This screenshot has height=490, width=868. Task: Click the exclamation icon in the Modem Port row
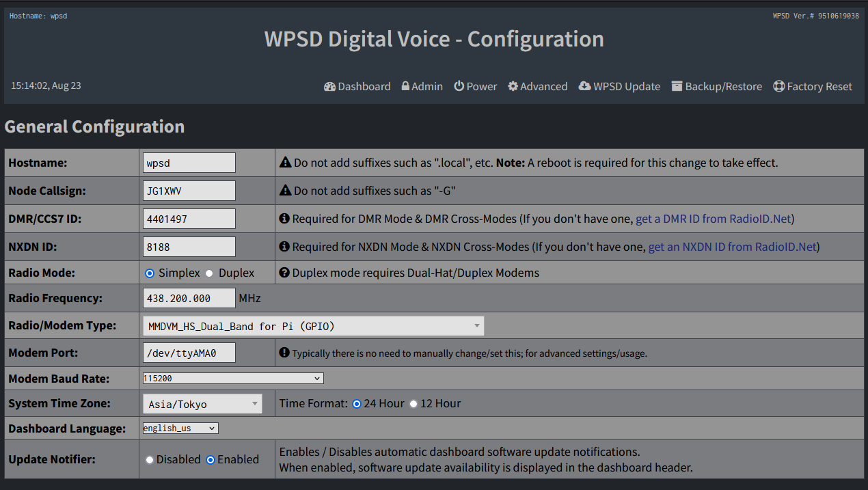(284, 353)
